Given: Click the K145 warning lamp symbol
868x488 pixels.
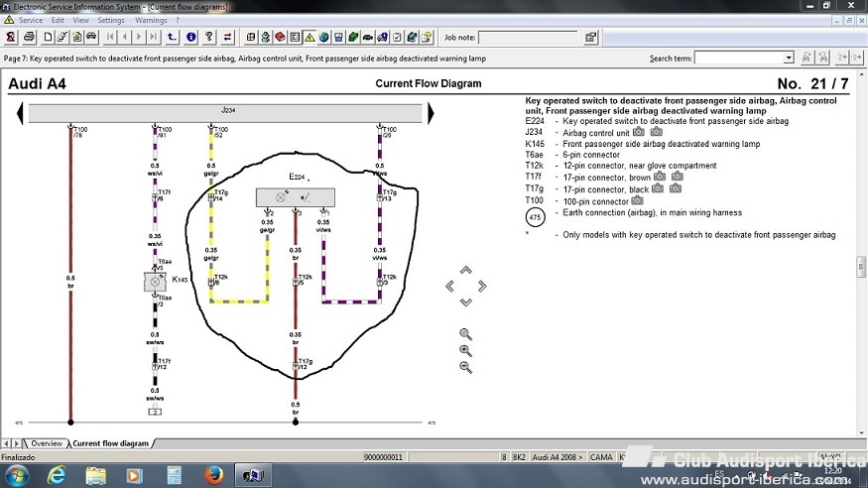Looking at the screenshot, I should pos(155,282).
